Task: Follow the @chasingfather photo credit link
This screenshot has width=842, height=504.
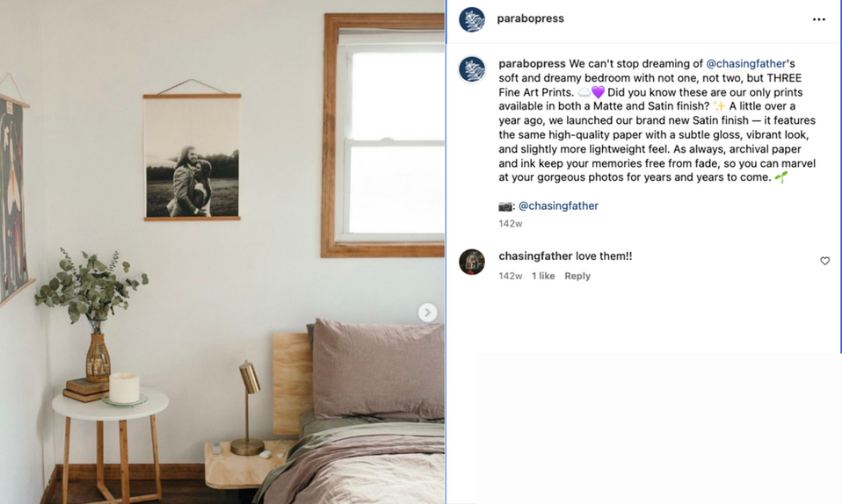Action: pos(558,205)
